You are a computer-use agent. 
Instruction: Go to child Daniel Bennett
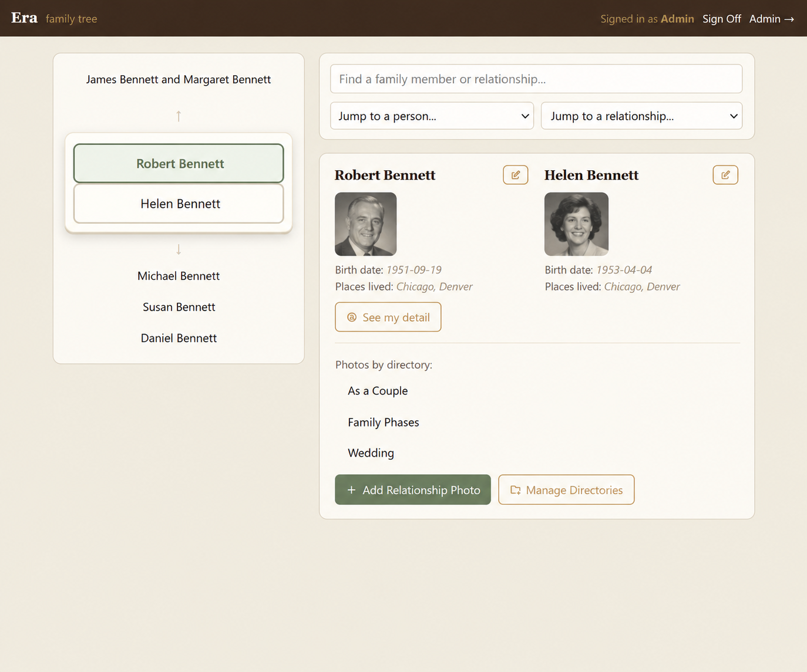tap(179, 338)
